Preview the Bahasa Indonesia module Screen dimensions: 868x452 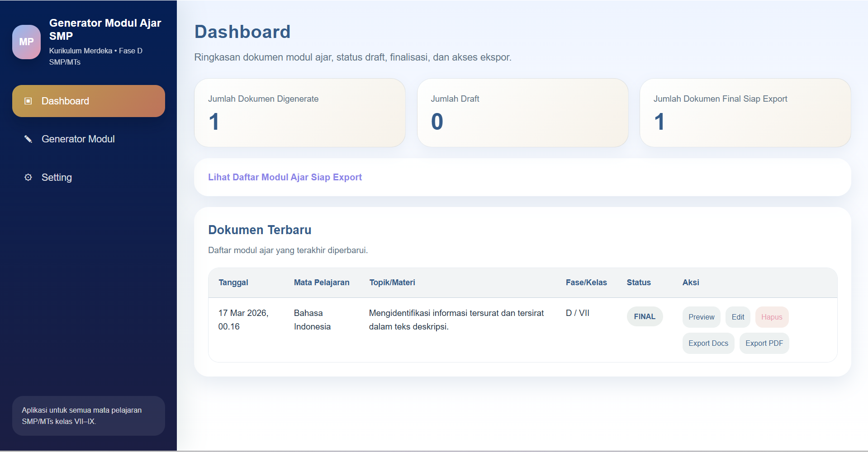(701, 317)
